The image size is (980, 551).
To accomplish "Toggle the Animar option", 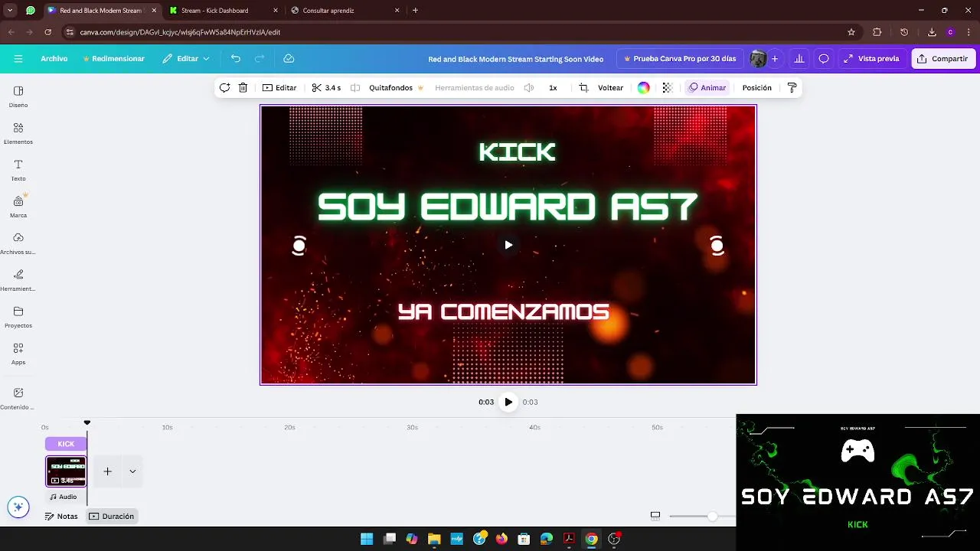I will tap(707, 88).
